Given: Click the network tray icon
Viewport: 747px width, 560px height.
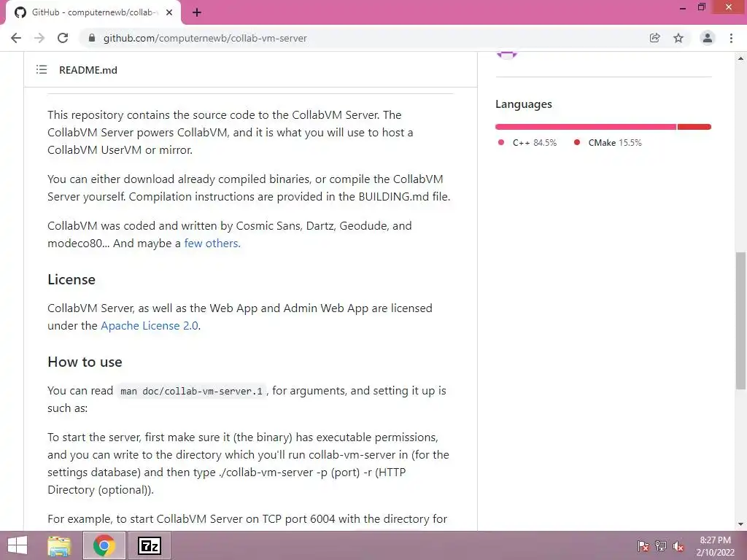Looking at the screenshot, I should tap(661, 546).
